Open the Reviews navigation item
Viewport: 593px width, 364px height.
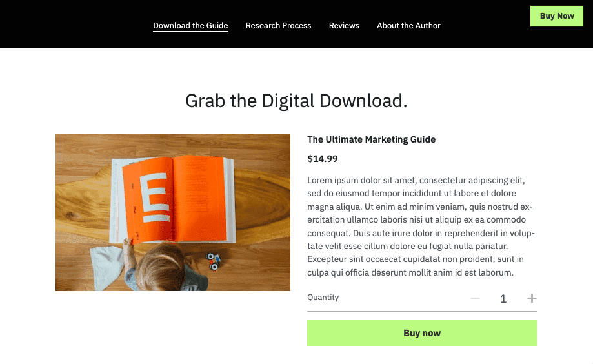pyautogui.click(x=344, y=25)
